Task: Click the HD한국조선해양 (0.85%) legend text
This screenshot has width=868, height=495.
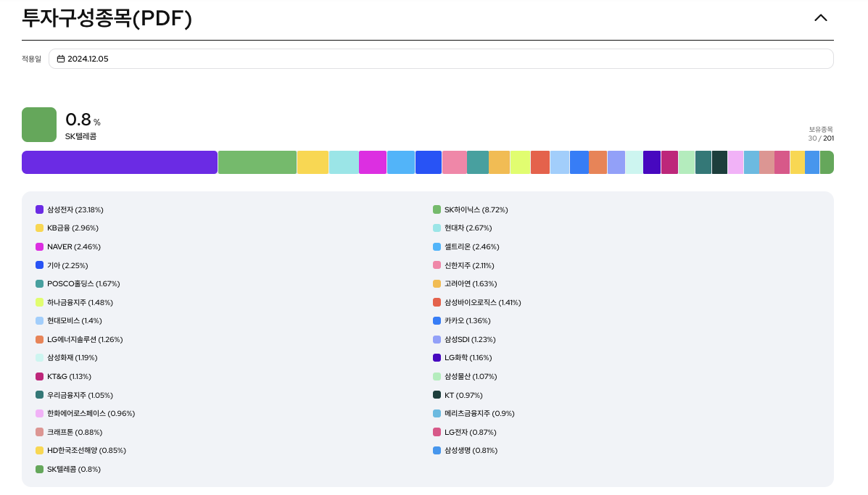Action: click(86, 451)
